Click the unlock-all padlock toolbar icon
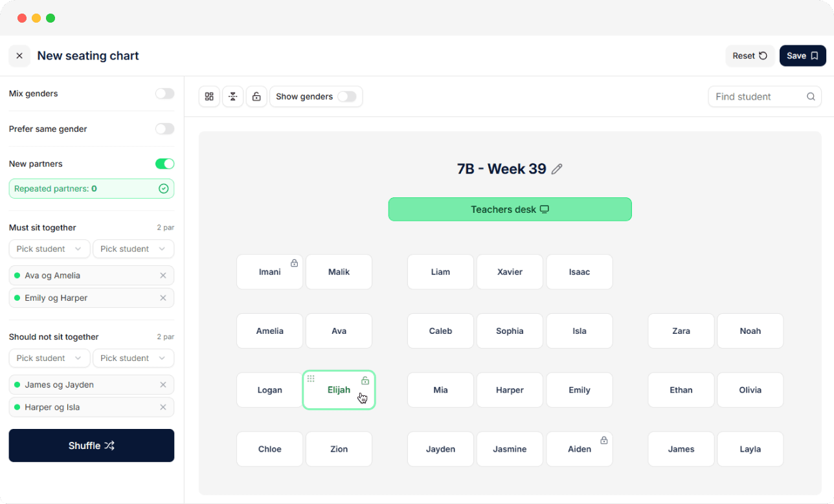This screenshot has height=504, width=834. tap(256, 96)
